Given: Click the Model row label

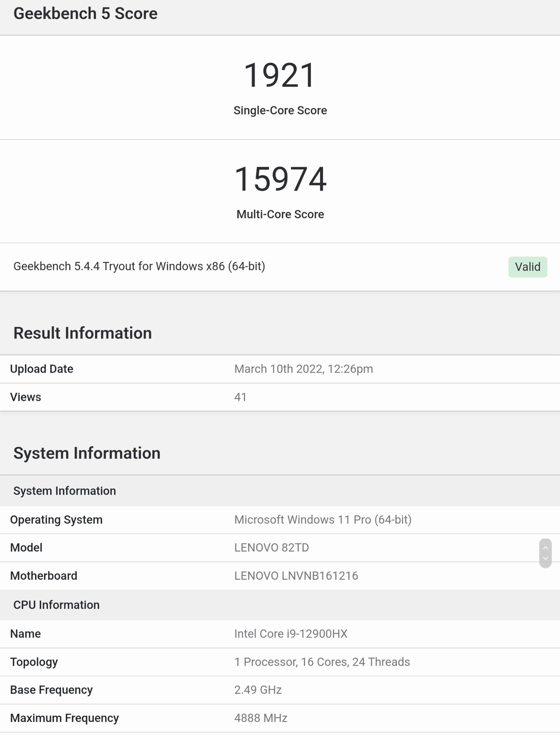Looking at the screenshot, I should [26, 548].
